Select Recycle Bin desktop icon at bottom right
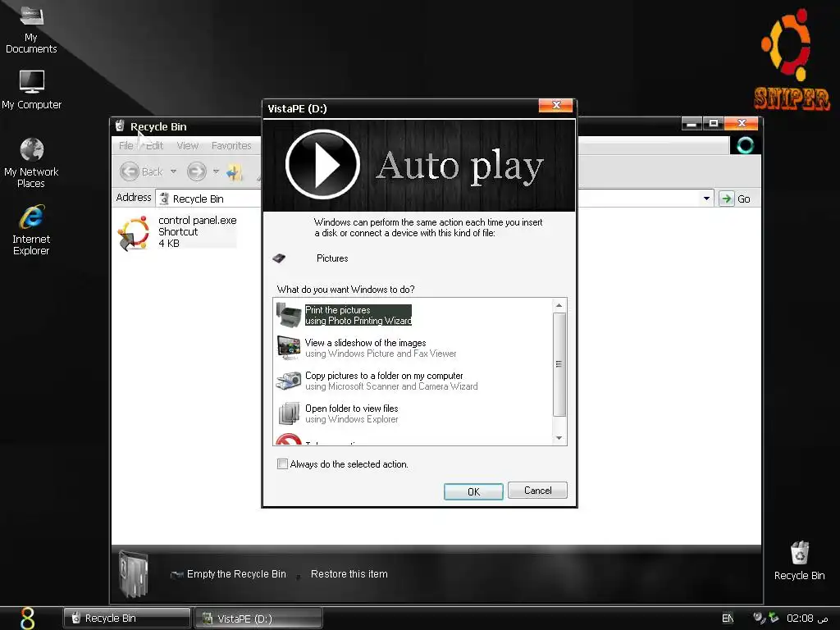 (x=799, y=560)
